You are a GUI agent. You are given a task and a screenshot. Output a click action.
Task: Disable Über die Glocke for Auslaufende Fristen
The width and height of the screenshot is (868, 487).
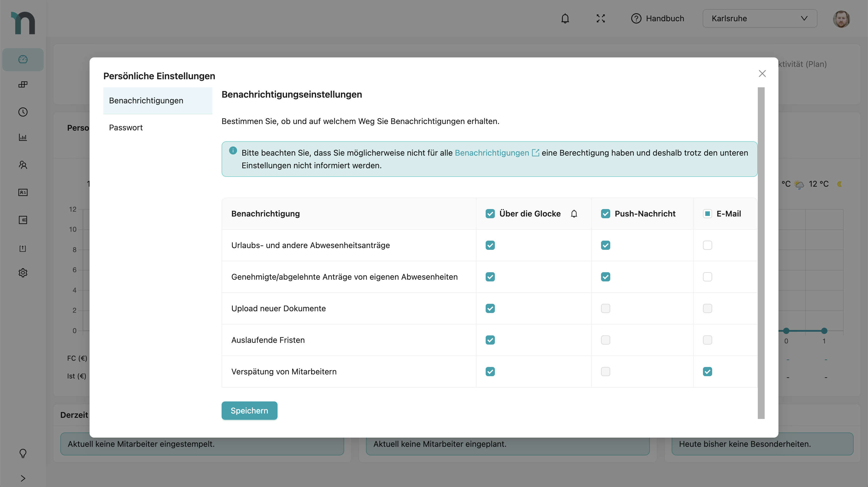point(490,340)
